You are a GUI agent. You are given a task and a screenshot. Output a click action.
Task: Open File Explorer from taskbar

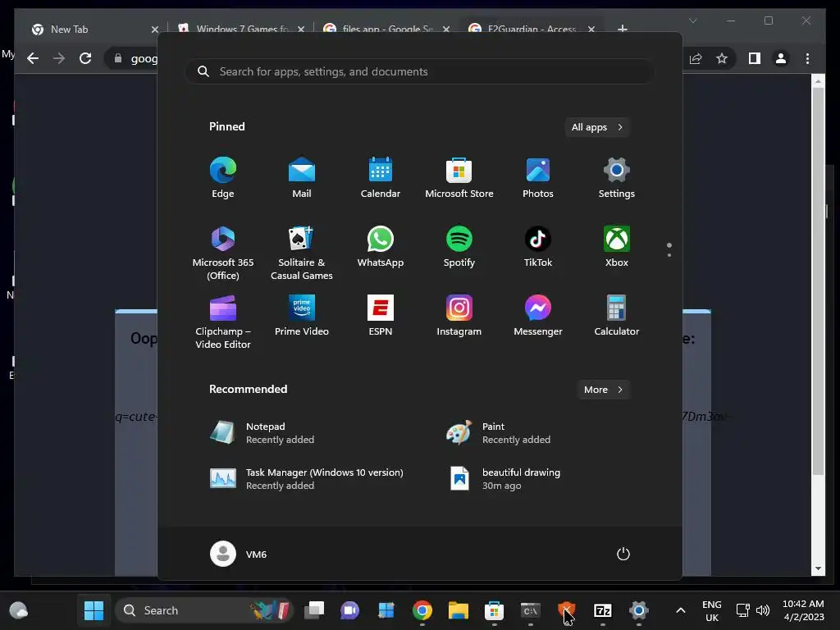pos(458,610)
